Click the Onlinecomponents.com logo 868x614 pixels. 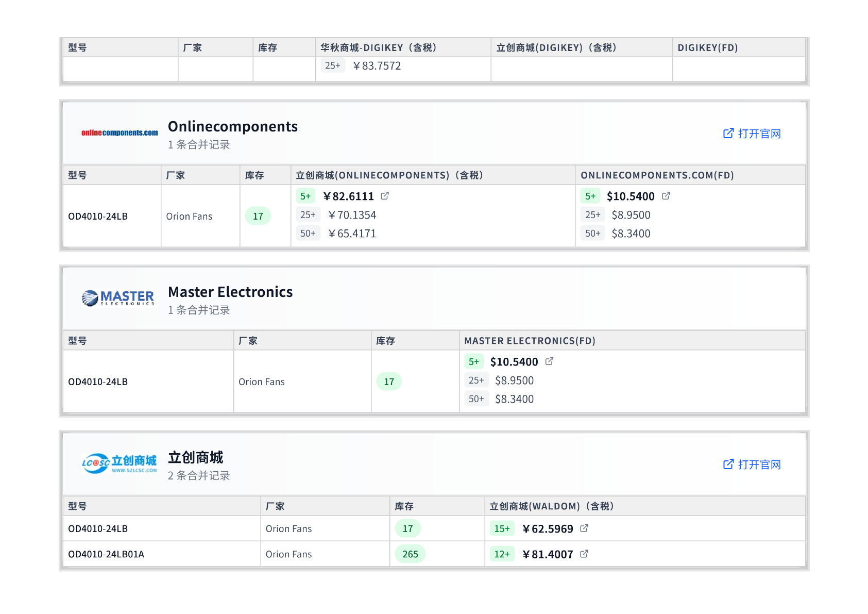click(119, 132)
